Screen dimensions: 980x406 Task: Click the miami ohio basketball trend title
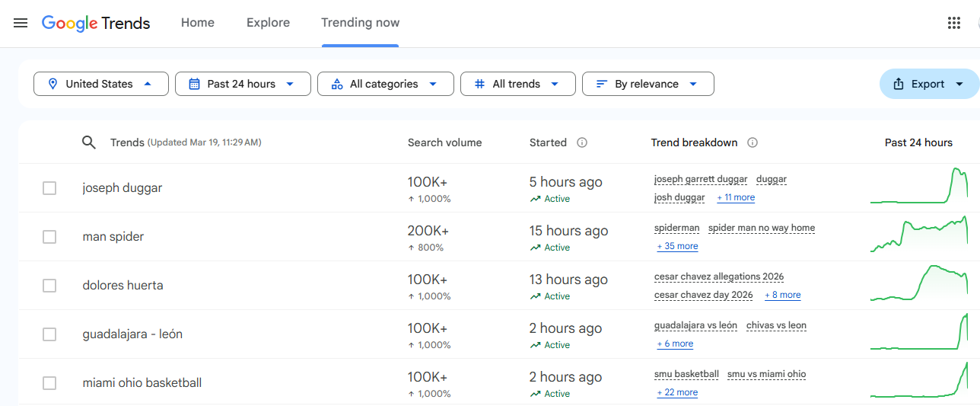142,383
